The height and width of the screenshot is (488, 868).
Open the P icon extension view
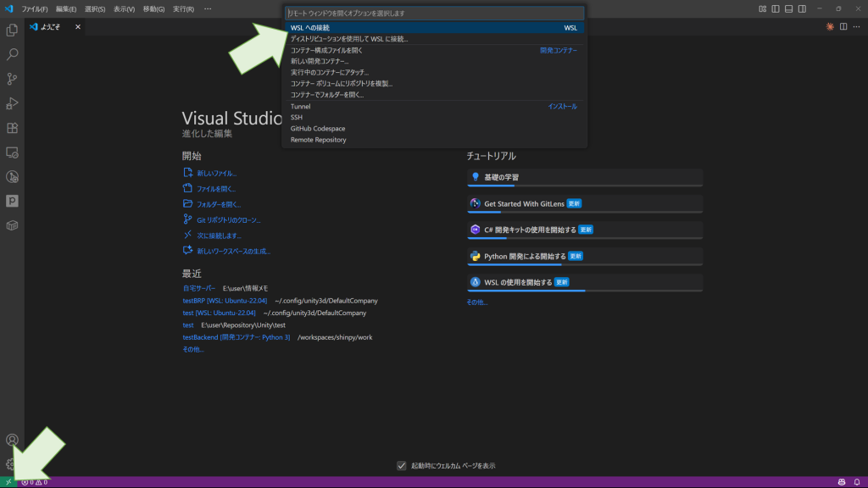point(12,201)
